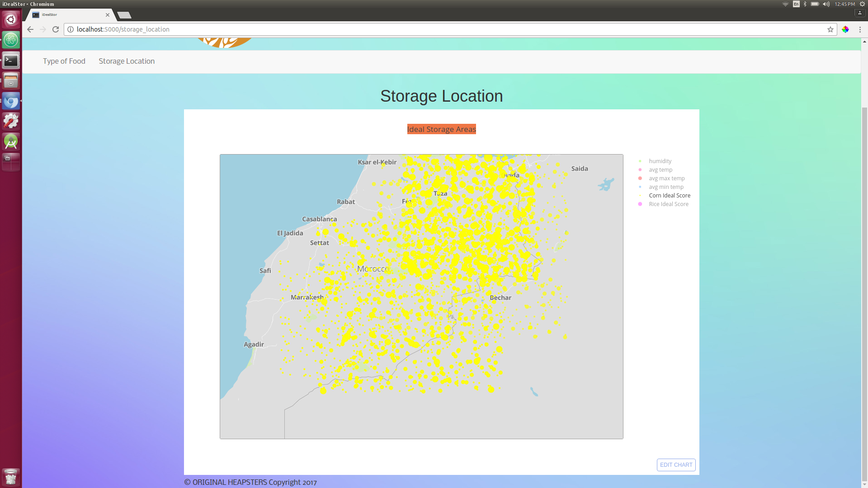Viewport: 868px width, 488px height.
Task: Toggle avg temp trace in legend
Action: tap(660, 170)
